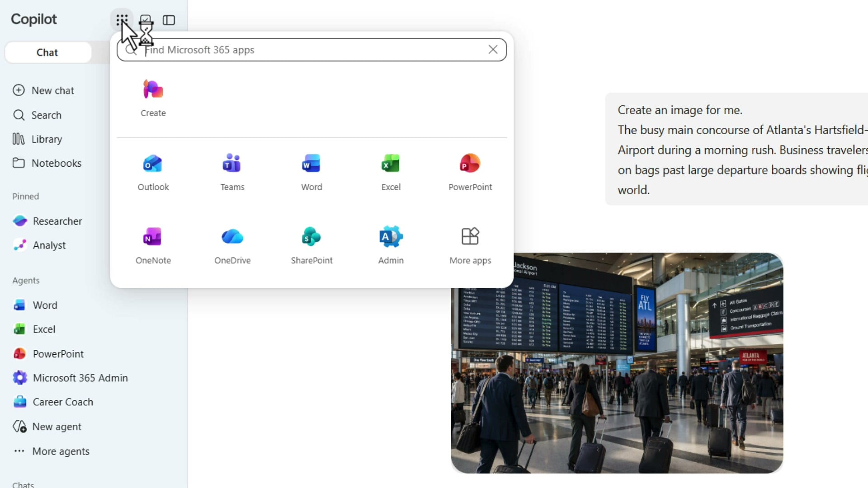Open the pinned Analyst agent
This screenshot has height=488, width=868.
[x=40, y=245]
